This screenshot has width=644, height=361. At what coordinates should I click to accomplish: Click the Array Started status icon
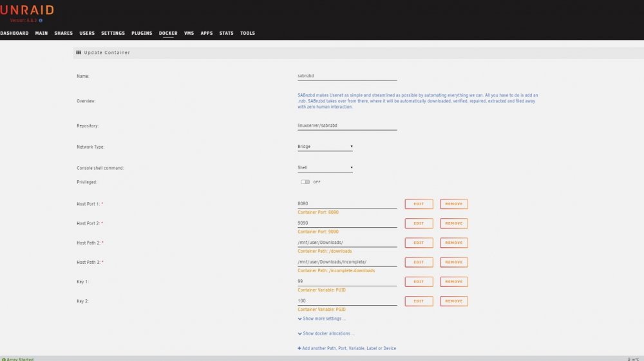(4, 359)
